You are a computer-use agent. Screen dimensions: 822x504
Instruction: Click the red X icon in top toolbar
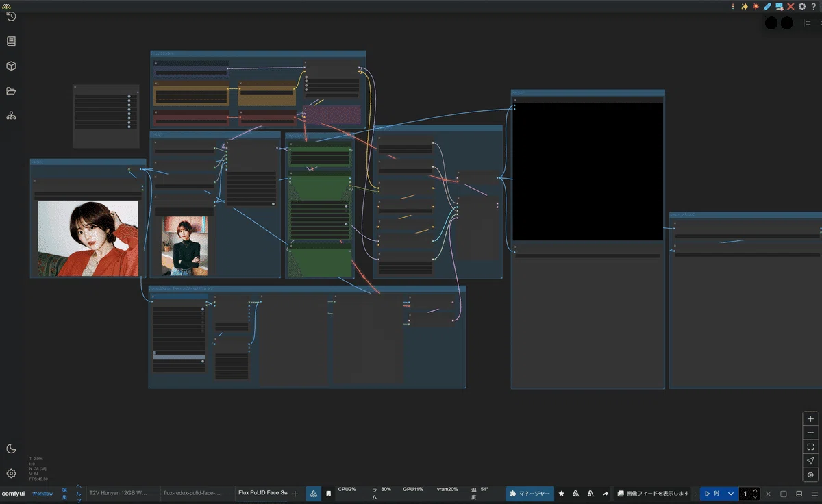(x=790, y=6)
